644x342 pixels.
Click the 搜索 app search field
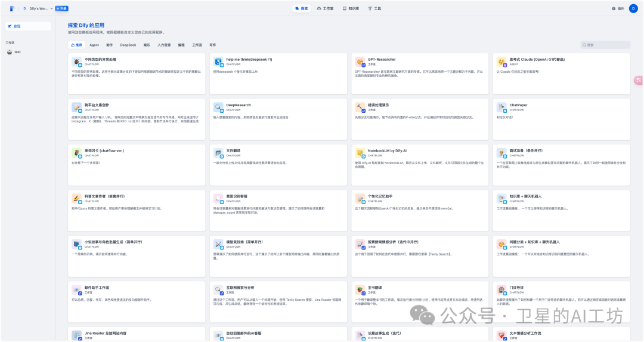[605, 45]
